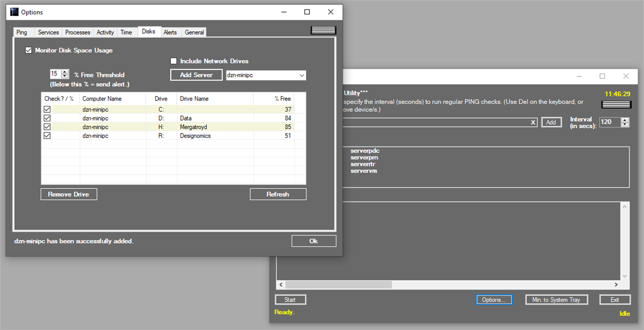Click the Add Server button

click(x=197, y=75)
